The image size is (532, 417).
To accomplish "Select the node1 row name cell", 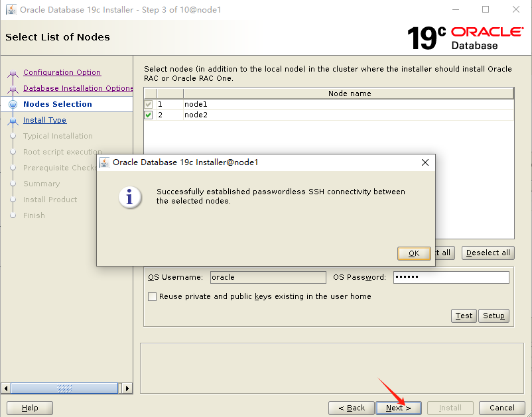I will tap(349, 104).
